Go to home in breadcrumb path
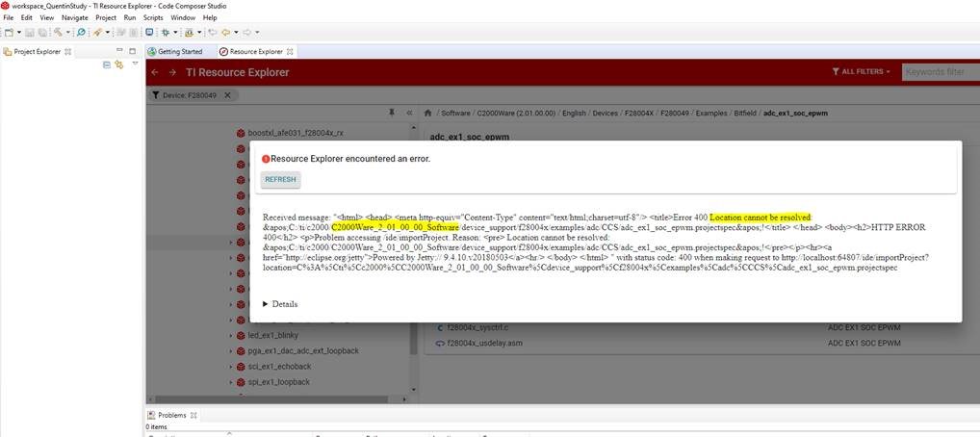 pos(428,114)
